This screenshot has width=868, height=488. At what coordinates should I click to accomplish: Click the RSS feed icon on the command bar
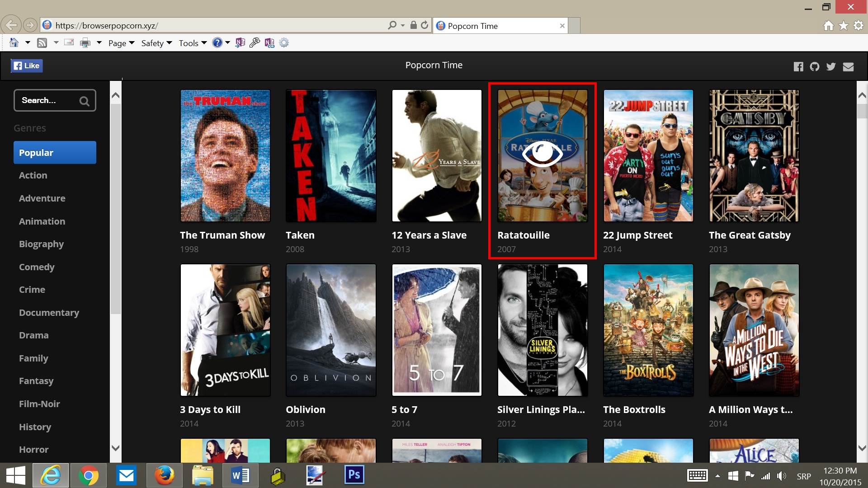42,42
